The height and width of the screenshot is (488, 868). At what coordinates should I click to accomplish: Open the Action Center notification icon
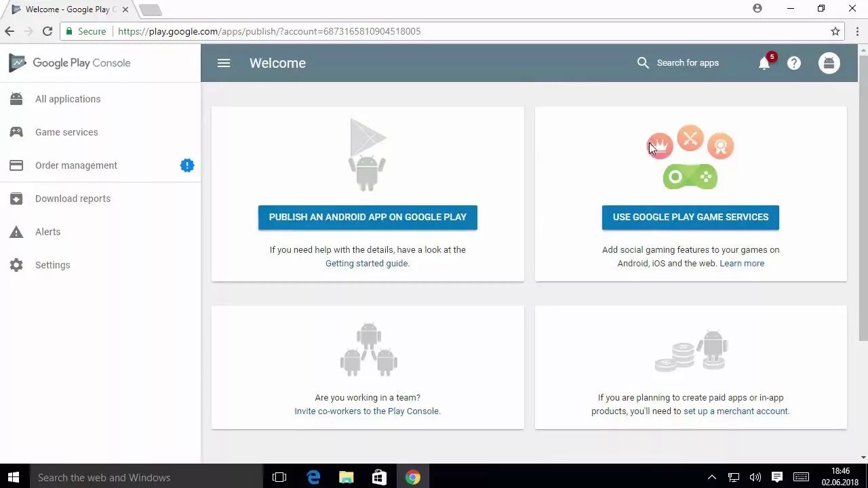pos(777,477)
